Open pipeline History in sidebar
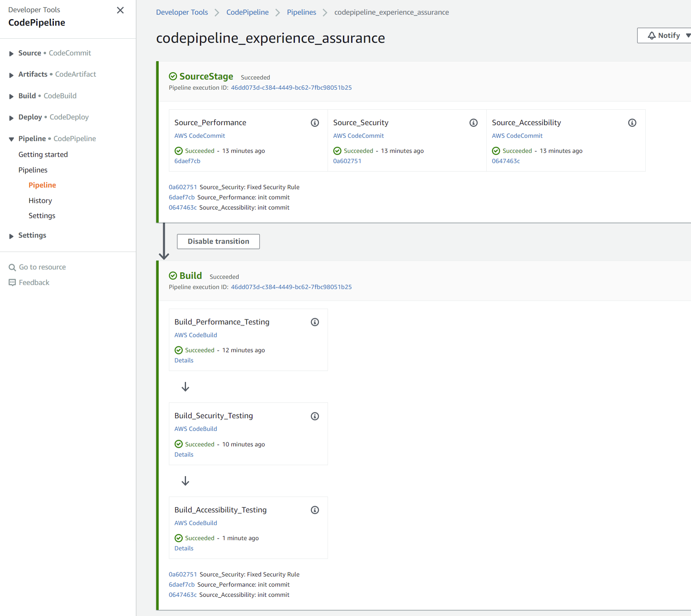Image resolution: width=691 pixels, height=616 pixels. pyautogui.click(x=40, y=201)
